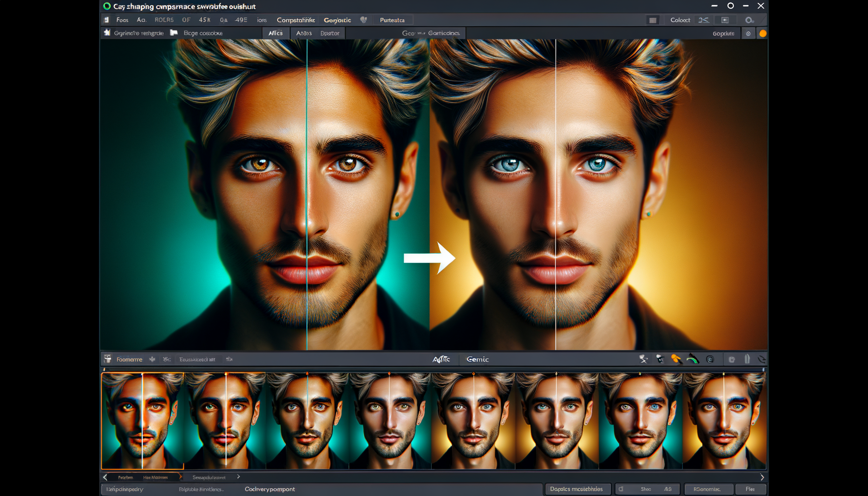Click the orange circle color swatch at top right
Screen dimensions: 868x496
[x=762, y=33]
